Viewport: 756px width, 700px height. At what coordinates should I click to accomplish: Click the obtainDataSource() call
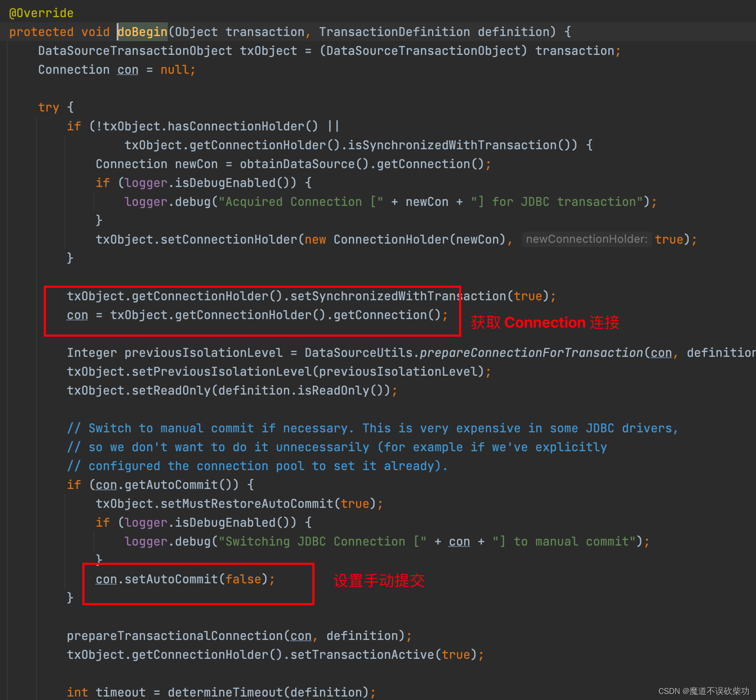click(304, 164)
